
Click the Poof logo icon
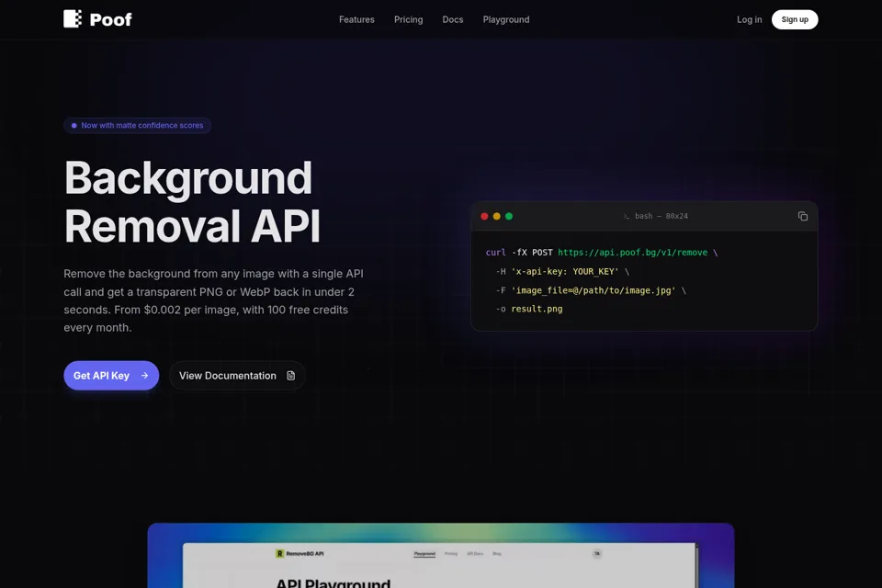tap(73, 18)
